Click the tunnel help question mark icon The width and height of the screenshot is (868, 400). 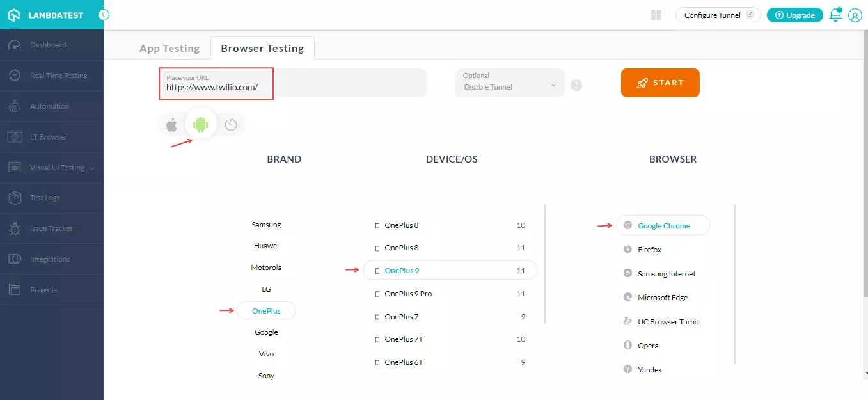click(576, 85)
